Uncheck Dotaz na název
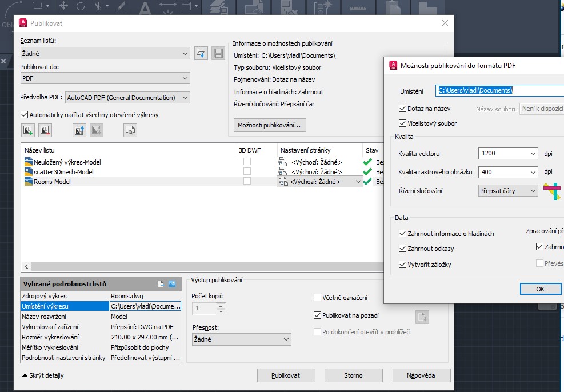Image resolution: width=564 pixels, height=392 pixels. click(x=402, y=108)
